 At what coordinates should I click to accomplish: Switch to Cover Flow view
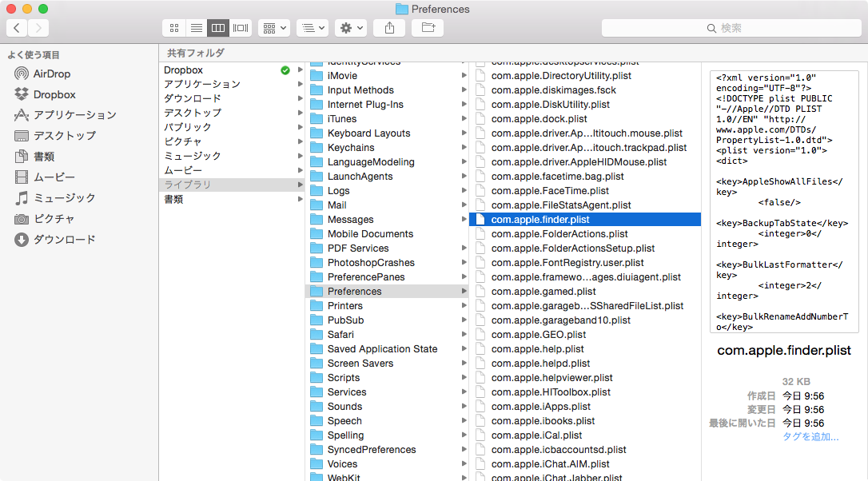coord(241,28)
